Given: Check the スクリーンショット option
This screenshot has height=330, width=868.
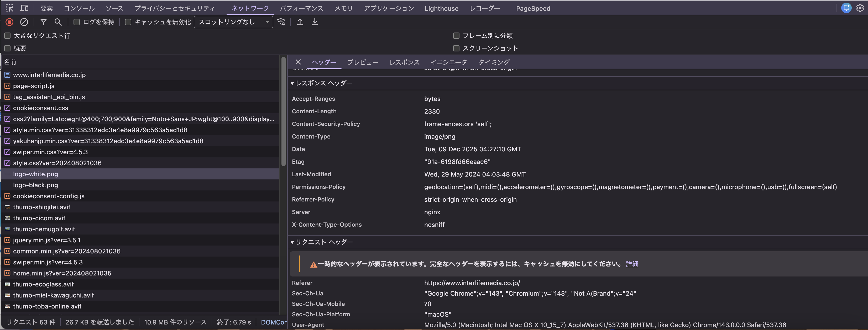Looking at the screenshot, I should (x=456, y=48).
